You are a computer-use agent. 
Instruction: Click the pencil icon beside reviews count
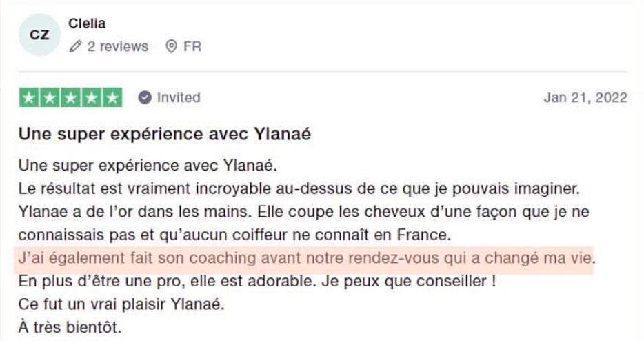(x=75, y=47)
